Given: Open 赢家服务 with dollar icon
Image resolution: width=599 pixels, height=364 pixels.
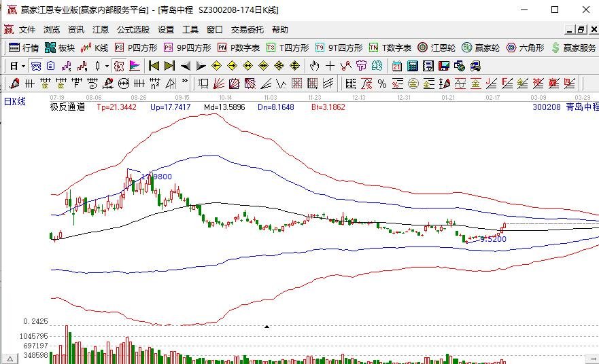Looking at the screenshot, I should (x=574, y=48).
